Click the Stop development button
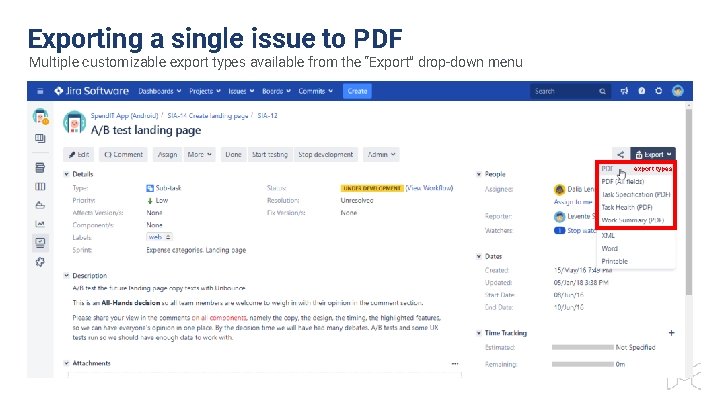Viewport: 720px width, 405px height. coord(326,154)
